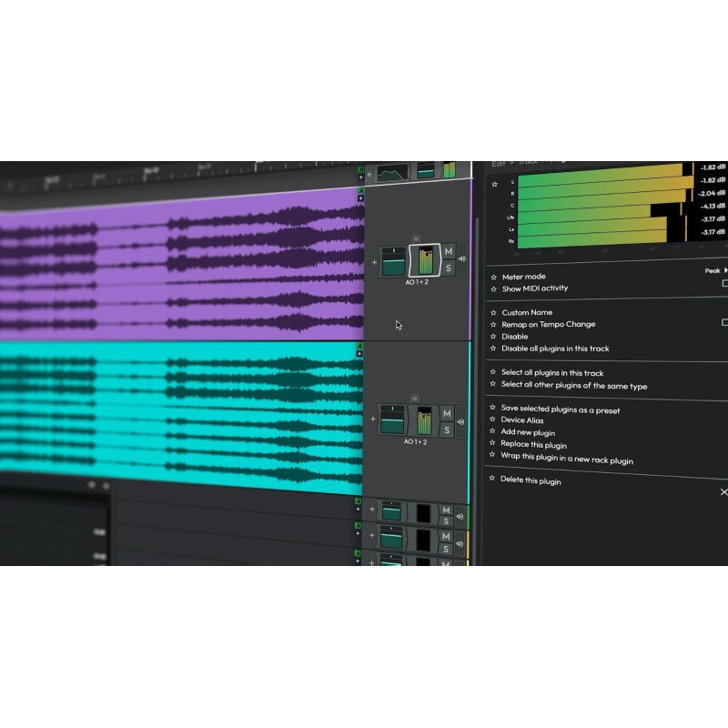The width and height of the screenshot is (728, 728).
Task: Click the -4.13 dB peak readout
Action: coord(713,207)
